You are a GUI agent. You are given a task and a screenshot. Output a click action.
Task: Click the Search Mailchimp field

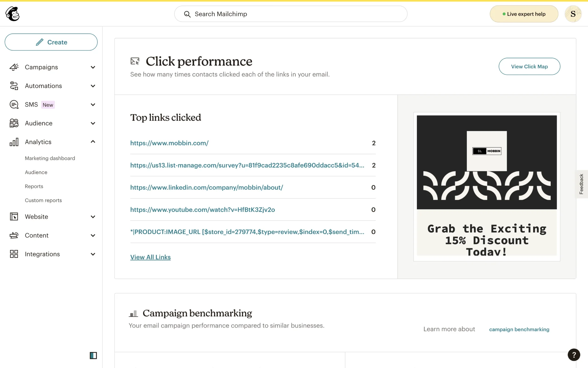point(291,14)
